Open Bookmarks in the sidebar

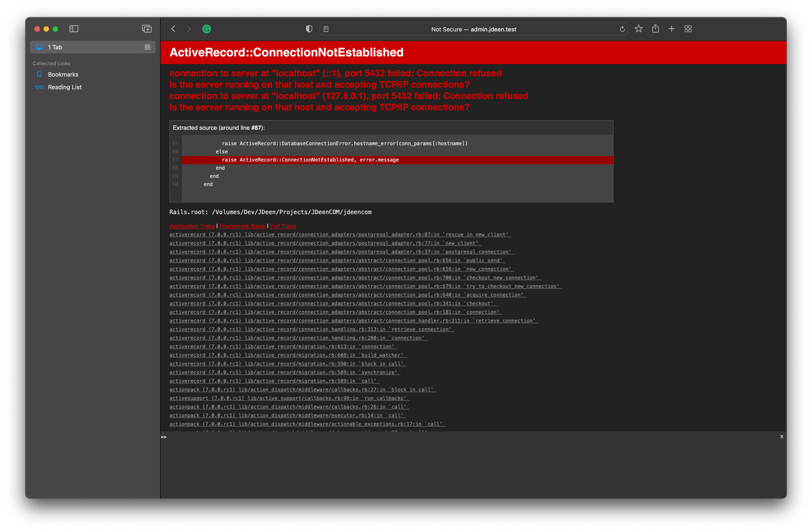tap(63, 75)
